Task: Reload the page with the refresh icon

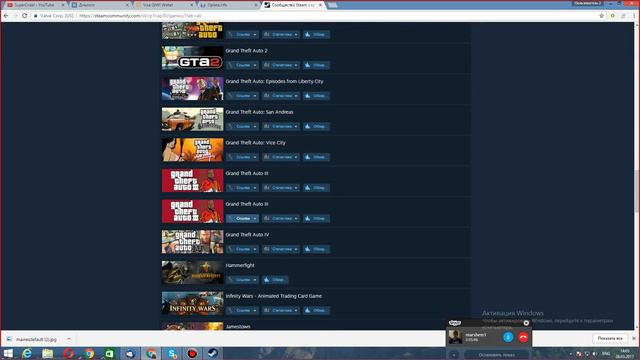Action: [x=24, y=16]
